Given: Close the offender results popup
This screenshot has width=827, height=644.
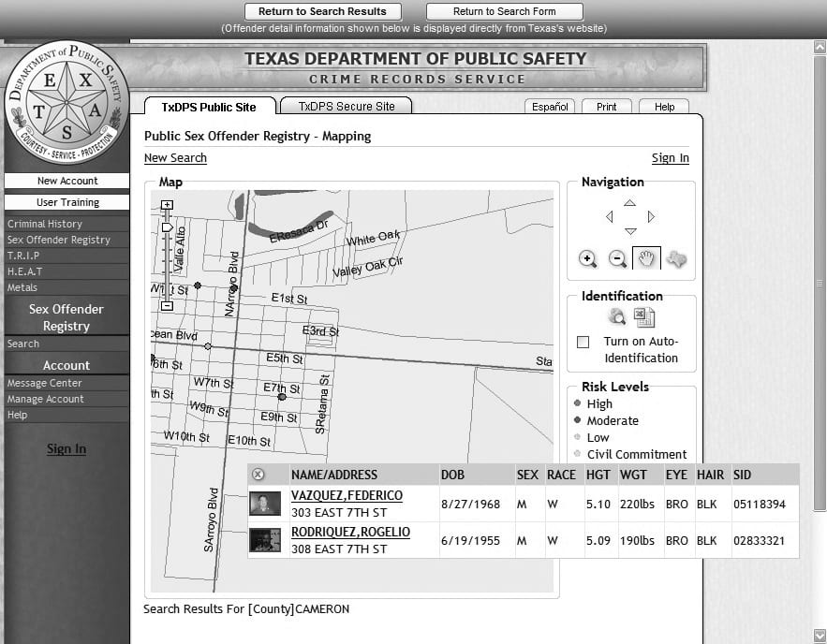Looking at the screenshot, I should 258,475.
